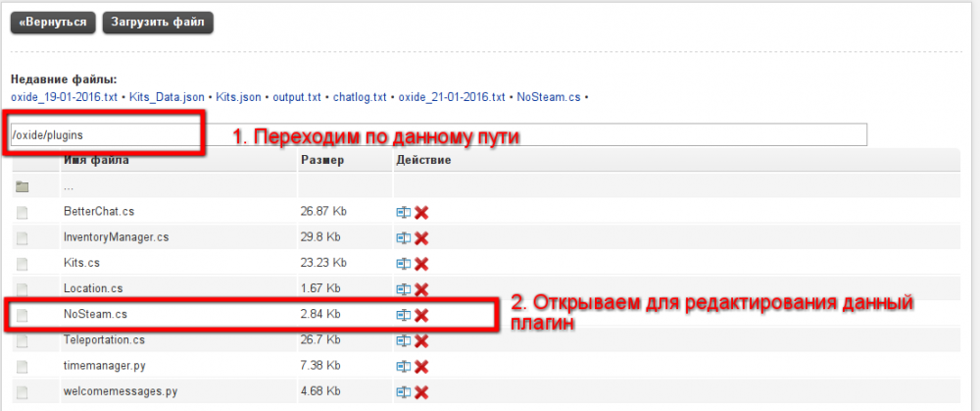The width and height of the screenshot is (980, 411).
Task: Click edit icon for Location.cs
Action: point(403,289)
